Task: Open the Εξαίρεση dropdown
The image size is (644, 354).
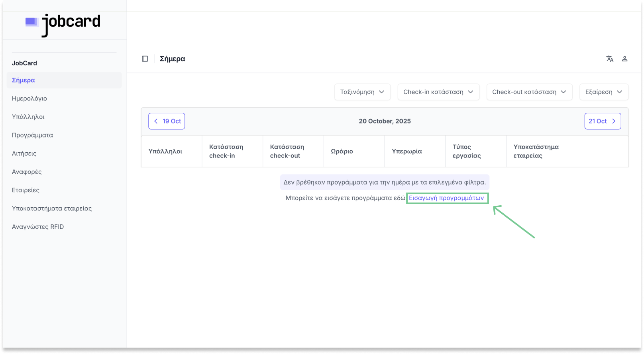Action: point(604,92)
